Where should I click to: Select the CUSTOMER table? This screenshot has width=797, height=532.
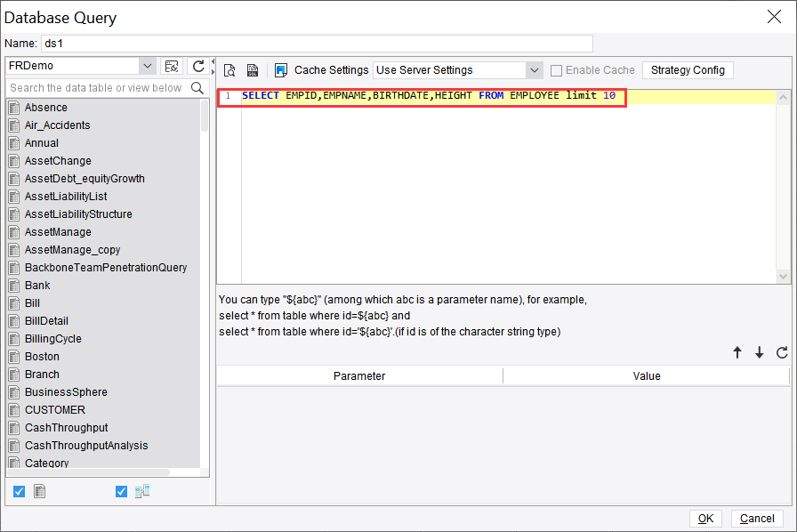click(57, 409)
